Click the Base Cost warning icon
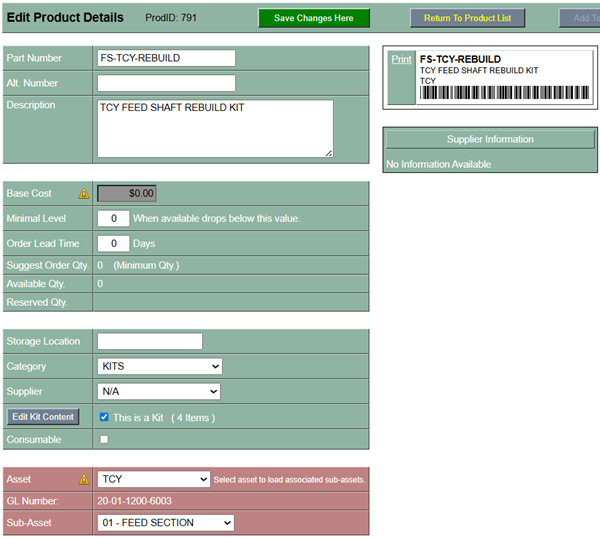Viewport: 600px width, 538px height. [x=84, y=193]
